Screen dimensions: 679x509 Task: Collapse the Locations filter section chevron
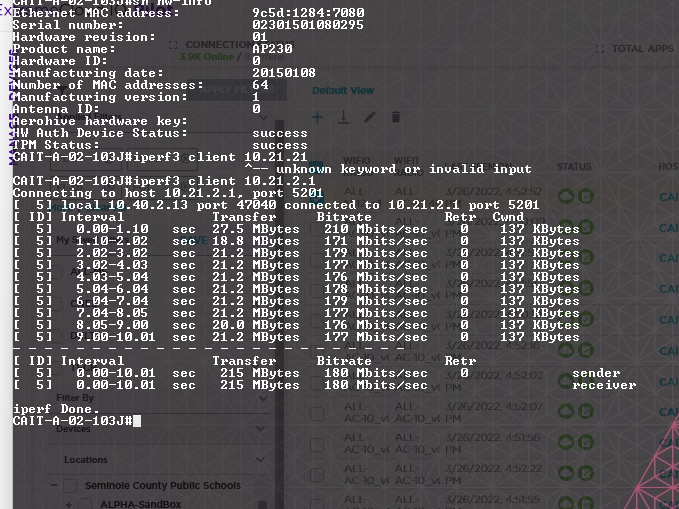point(261,460)
